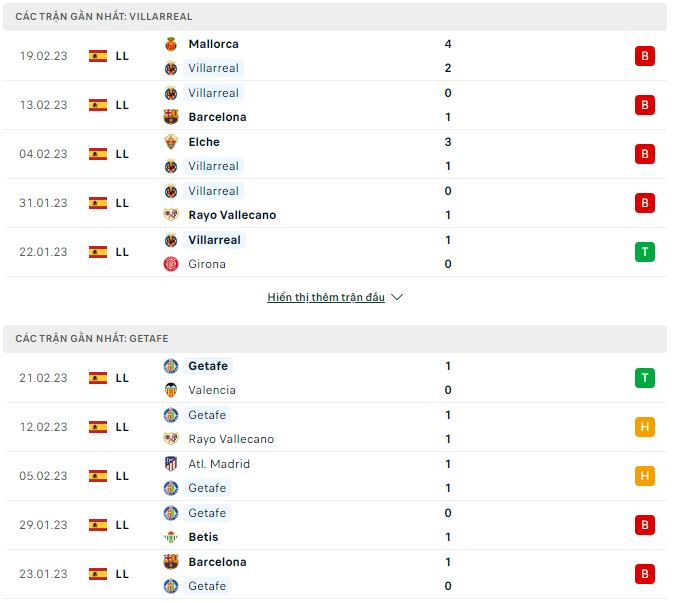Click orange H badge for Getafe-Rayo Vallecano match
The width and height of the screenshot is (679, 603).
pos(645,427)
